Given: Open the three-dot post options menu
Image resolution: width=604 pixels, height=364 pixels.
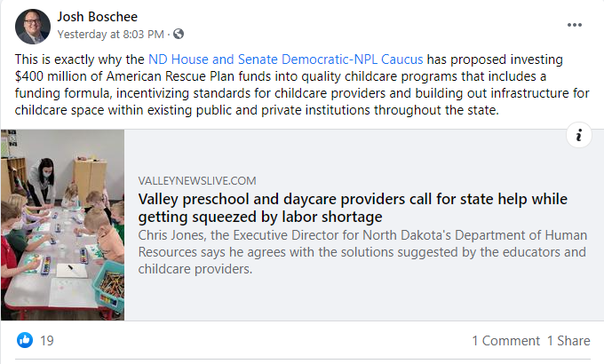Looking at the screenshot, I should pyautogui.click(x=576, y=25).
